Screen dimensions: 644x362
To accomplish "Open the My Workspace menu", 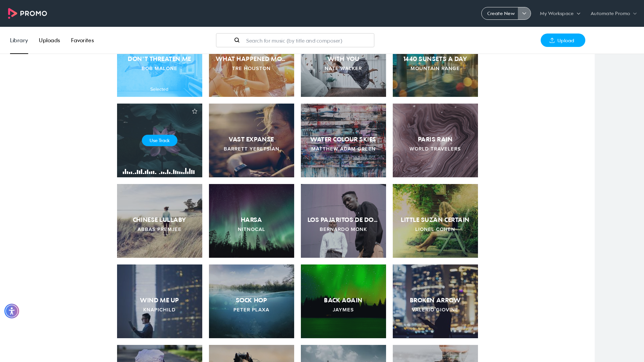I will [560, 13].
